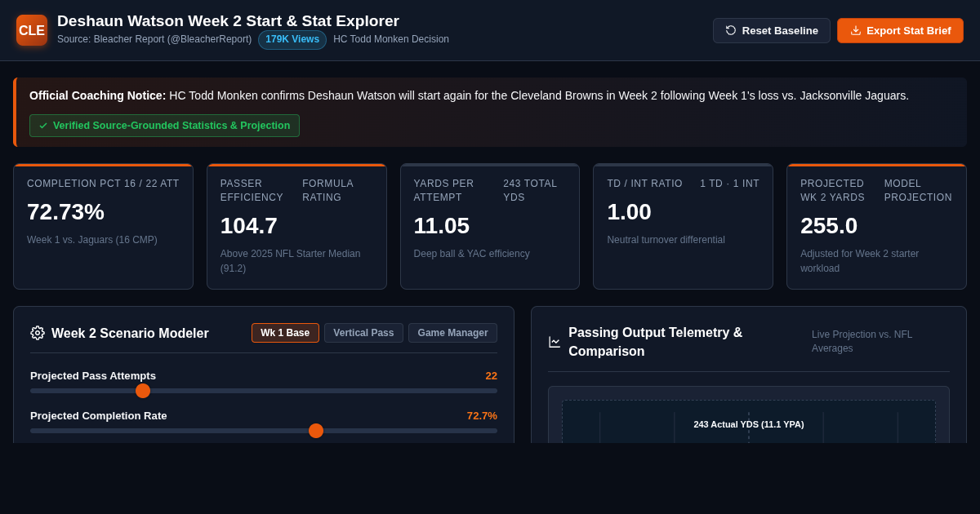This screenshot has height=514, width=980.
Task: Select the Wk 1 Base scenario preset
Action: [x=285, y=333]
